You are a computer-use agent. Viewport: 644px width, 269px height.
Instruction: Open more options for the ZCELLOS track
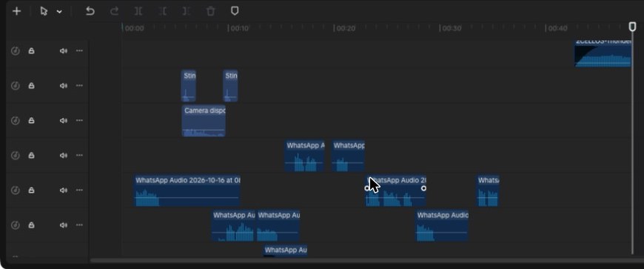tap(79, 51)
